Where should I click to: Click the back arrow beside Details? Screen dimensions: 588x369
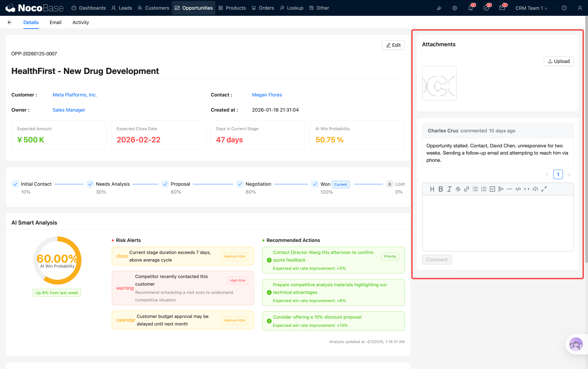[9, 23]
